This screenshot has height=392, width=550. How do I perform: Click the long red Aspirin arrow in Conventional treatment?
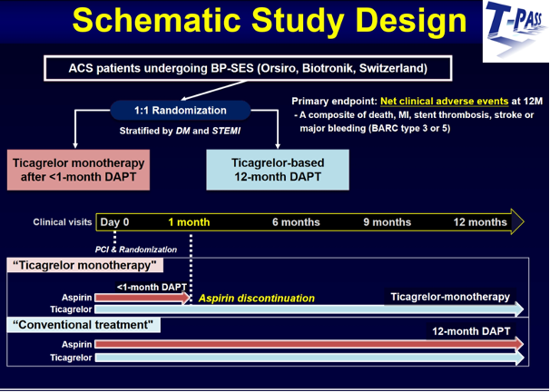(x=309, y=344)
